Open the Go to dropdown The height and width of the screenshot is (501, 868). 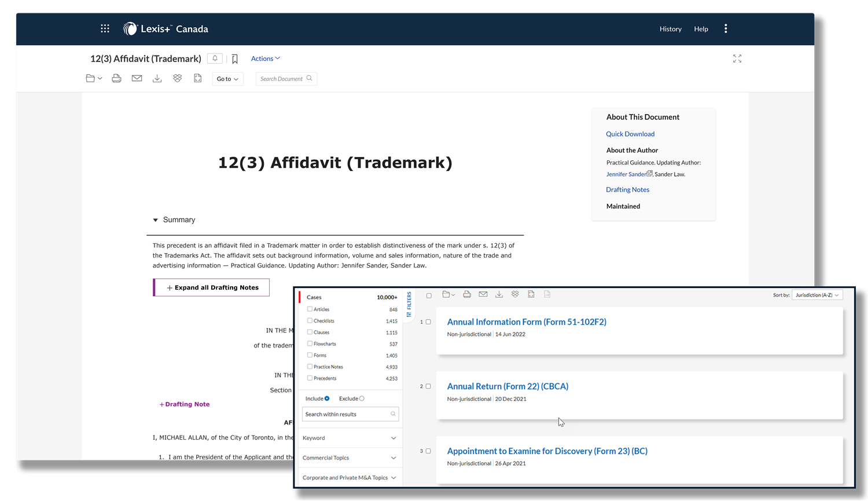pos(227,79)
